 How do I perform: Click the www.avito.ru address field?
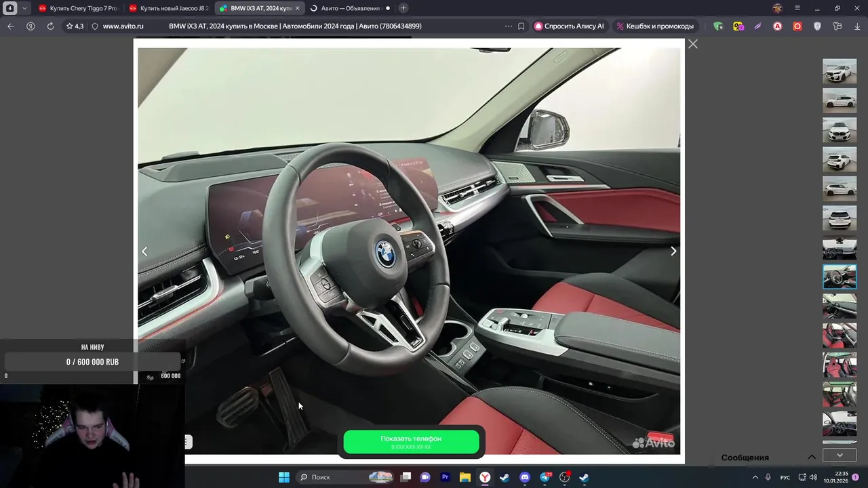coord(123,26)
